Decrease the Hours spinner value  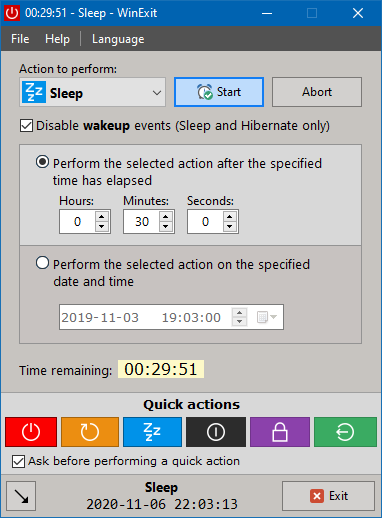[102, 227]
